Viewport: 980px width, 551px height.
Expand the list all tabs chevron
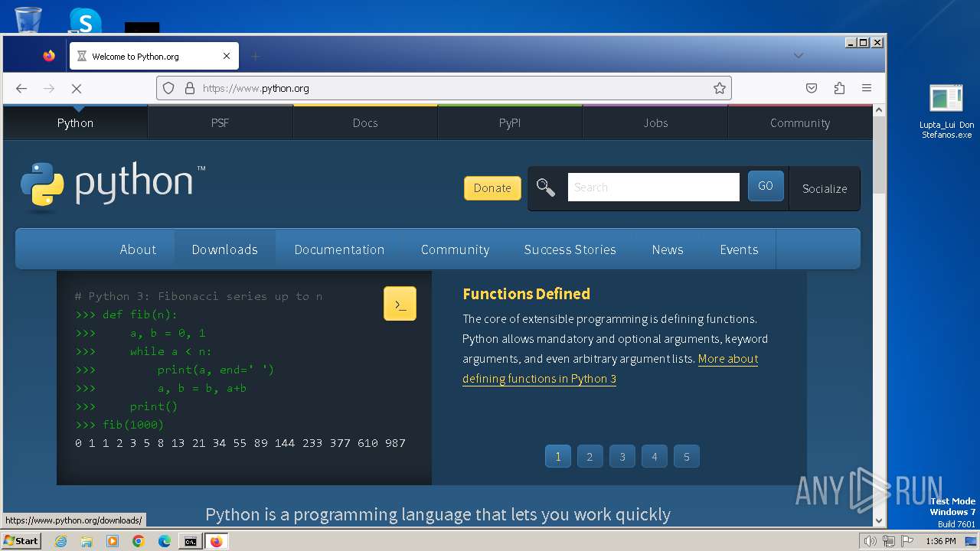[x=799, y=55]
